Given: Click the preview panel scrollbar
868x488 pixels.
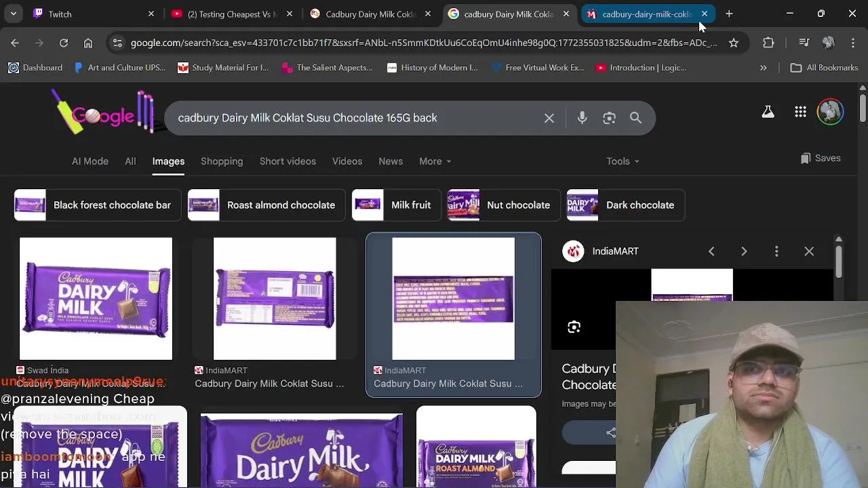Looking at the screenshot, I should (x=839, y=261).
